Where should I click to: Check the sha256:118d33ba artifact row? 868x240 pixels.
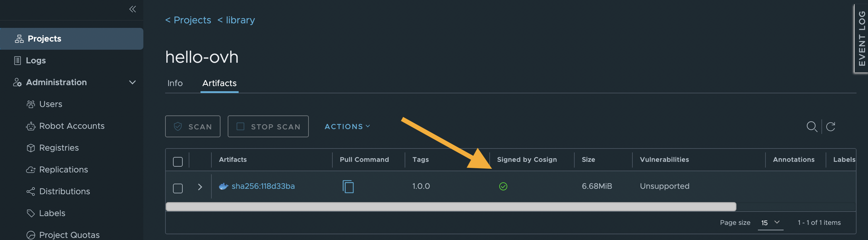(x=178, y=188)
